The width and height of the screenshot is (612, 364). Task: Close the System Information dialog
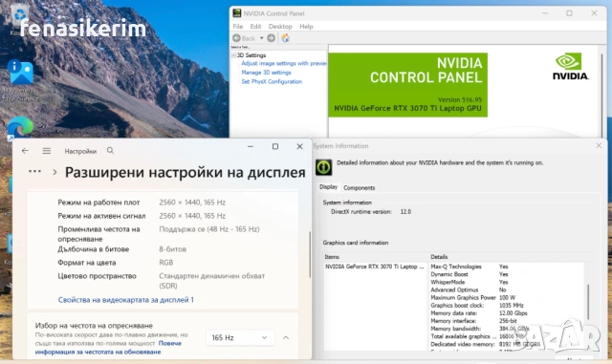[x=599, y=145]
